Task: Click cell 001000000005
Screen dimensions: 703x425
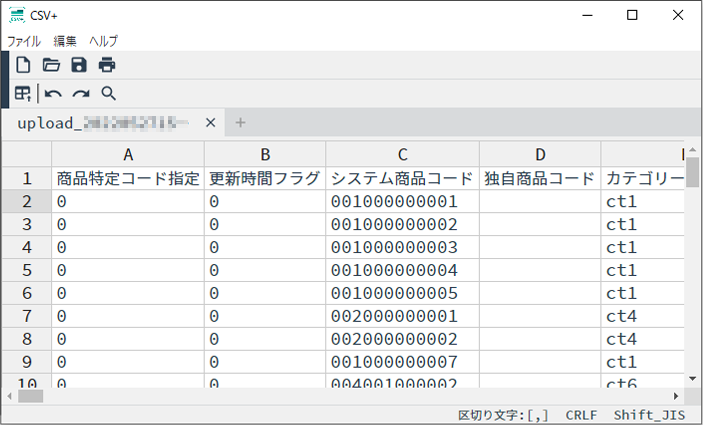Action: point(403,293)
